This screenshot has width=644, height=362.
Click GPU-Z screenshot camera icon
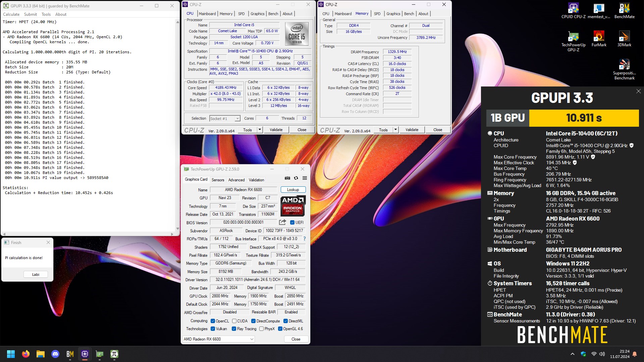287,178
